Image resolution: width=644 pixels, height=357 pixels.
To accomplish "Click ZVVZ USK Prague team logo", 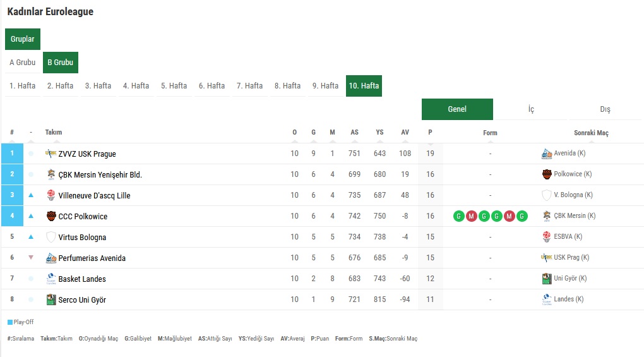I will pyautogui.click(x=51, y=154).
